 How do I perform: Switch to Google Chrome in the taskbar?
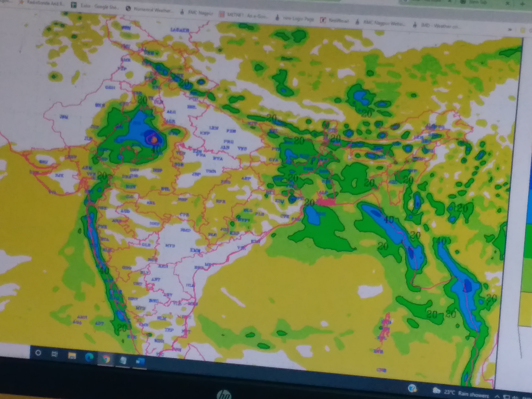coord(106,359)
